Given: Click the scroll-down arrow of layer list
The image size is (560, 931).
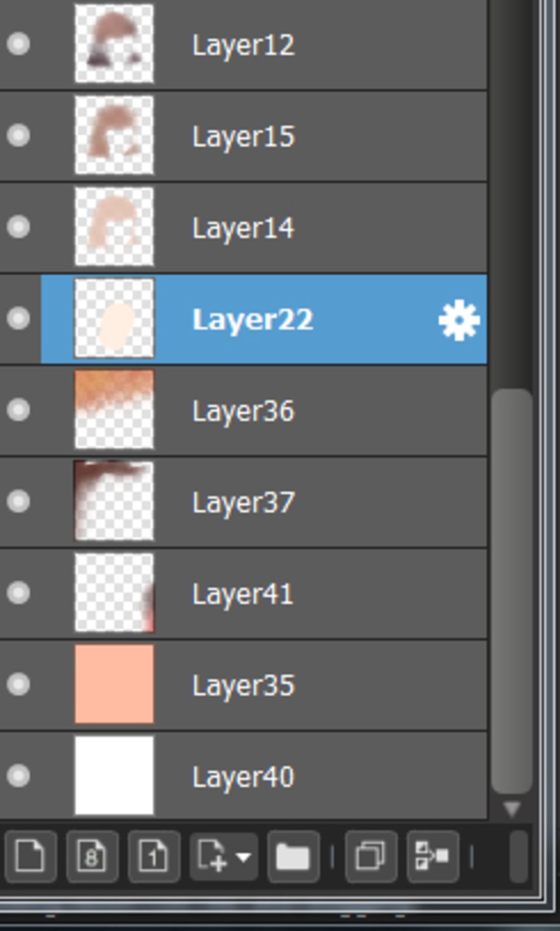Looking at the screenshot, I should coord(512,809).
